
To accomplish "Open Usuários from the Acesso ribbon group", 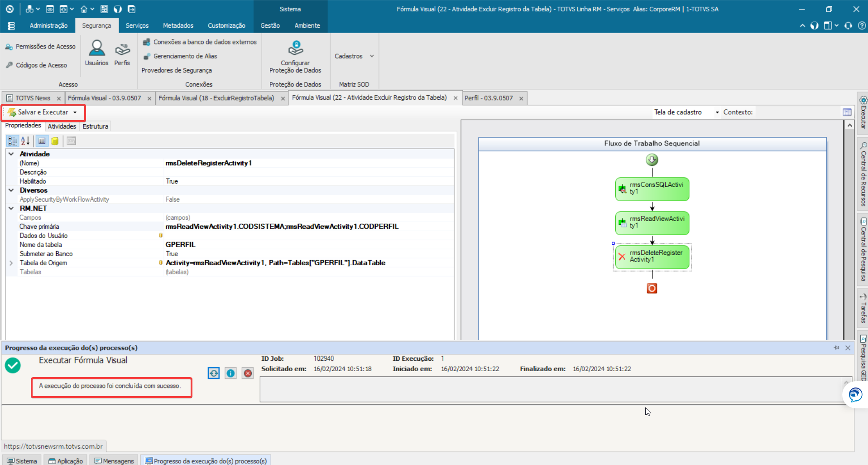I will [x=96, y=53].
